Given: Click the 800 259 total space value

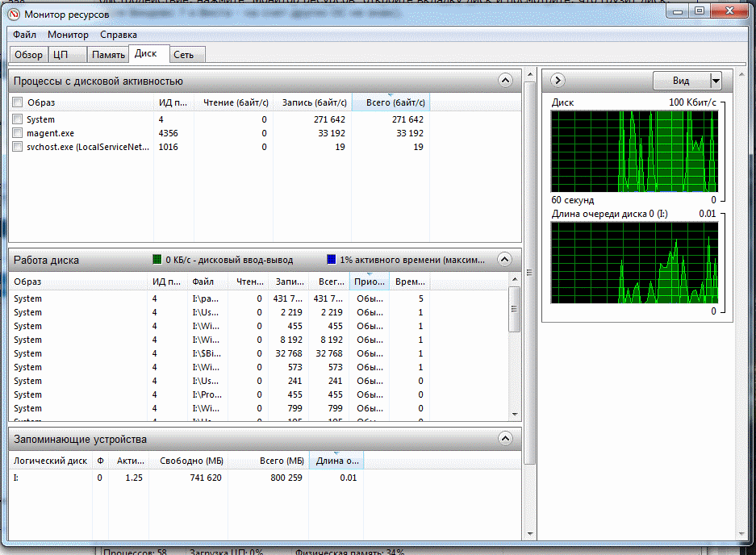Looking at the screenshot, I should pyautogui.click(x=286, y=478).
